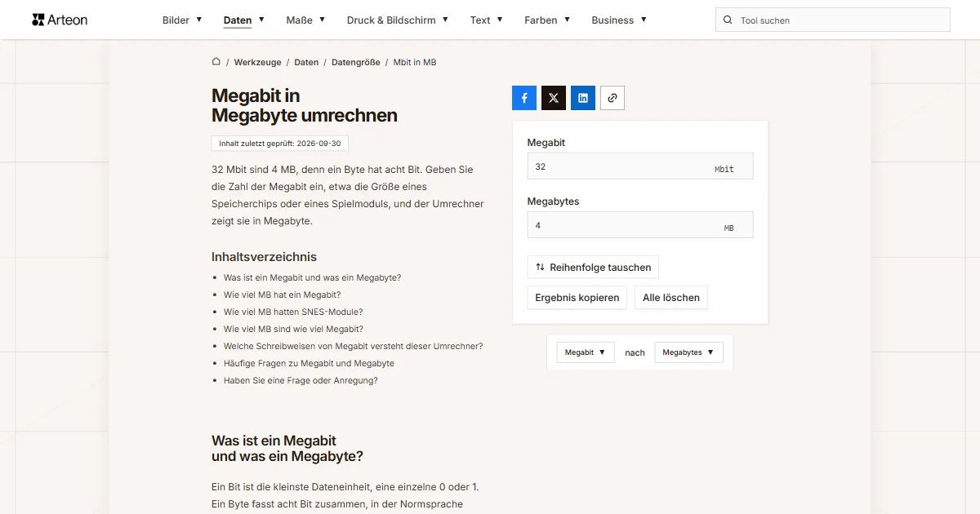Expand the Maße menu

point(306,20)
